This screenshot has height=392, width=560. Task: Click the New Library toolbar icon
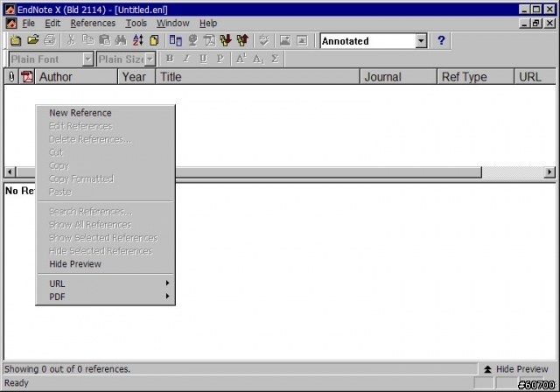pyautogui.click(x=16, y=40)
